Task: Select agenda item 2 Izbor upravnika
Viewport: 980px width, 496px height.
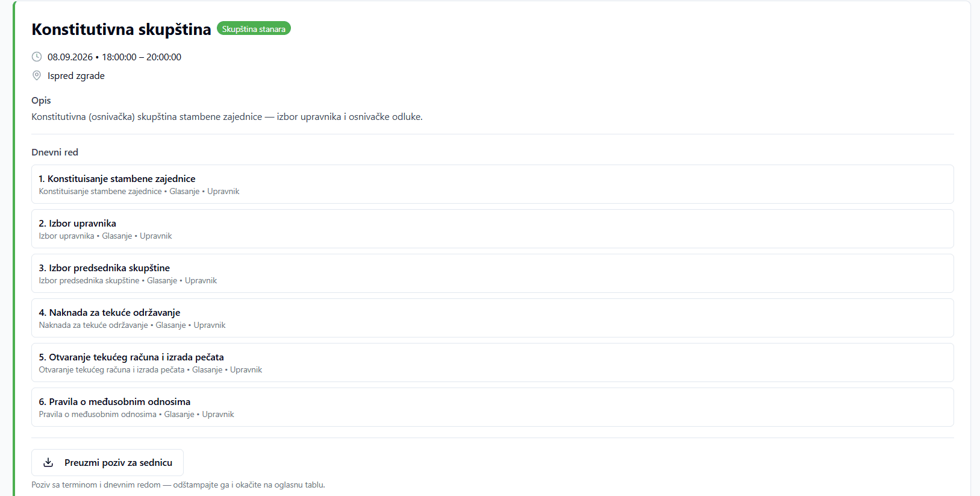Action: [x=492, y=228]
